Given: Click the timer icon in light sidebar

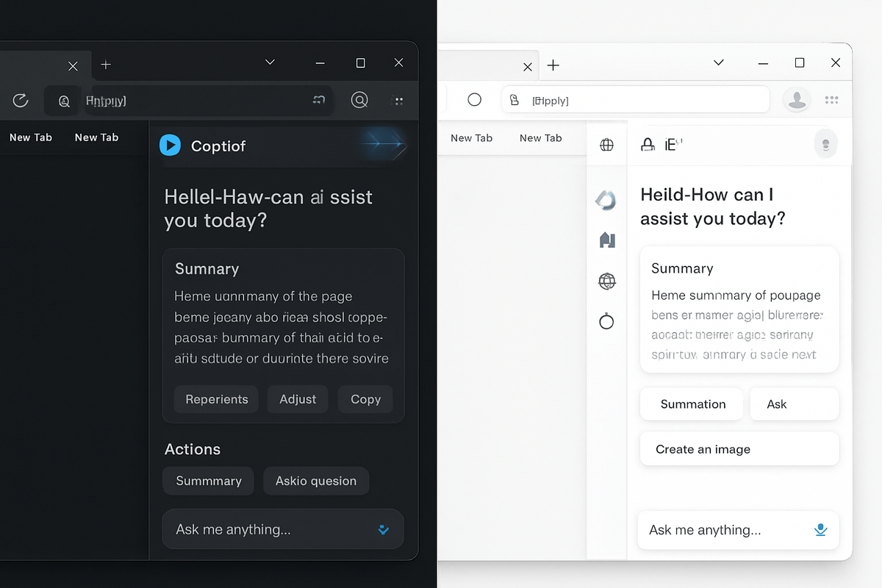Looking at the screenshot, I should 606,321.
